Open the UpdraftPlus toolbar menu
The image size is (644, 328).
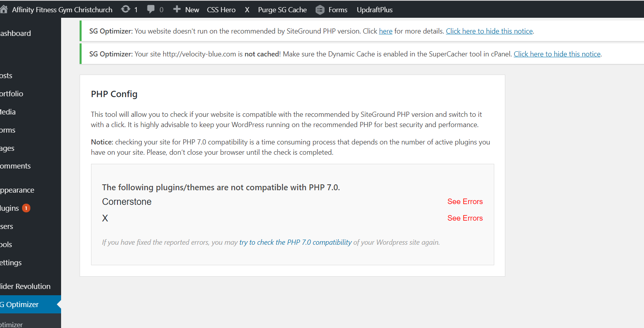click(374, 10)
